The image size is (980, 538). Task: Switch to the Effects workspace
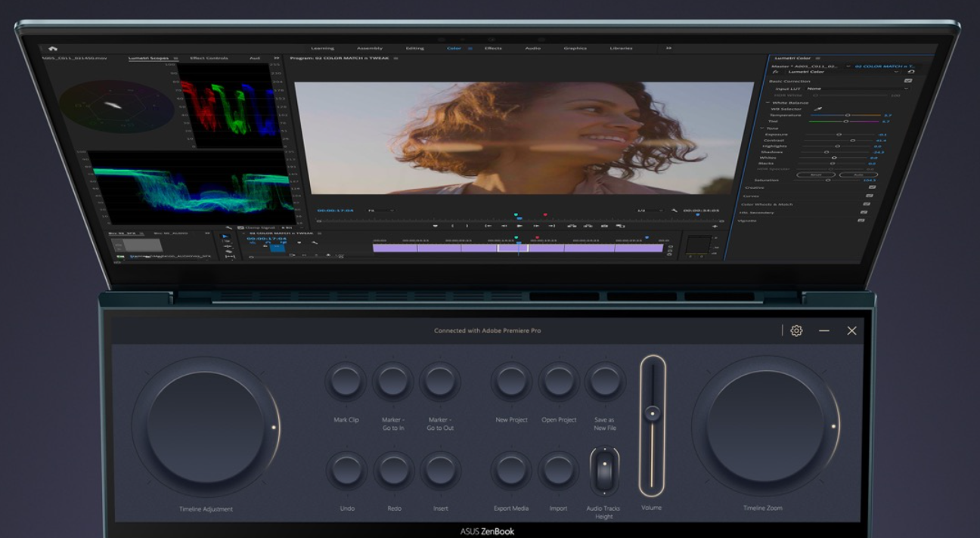[x=493, y=48]
